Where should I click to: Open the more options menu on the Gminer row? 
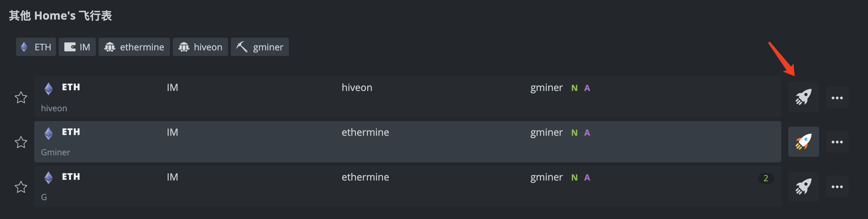click(x=837, y=142)
